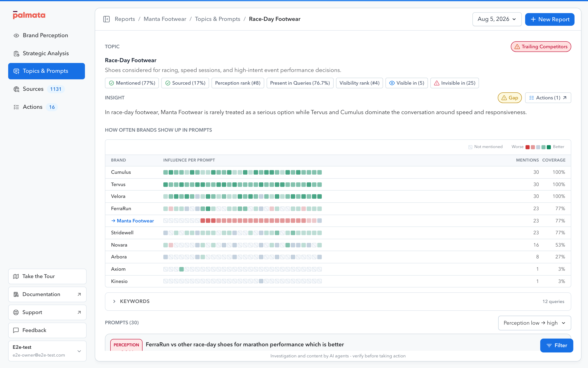Click the arrow beside Manta Footwear row
This screenshot has width=588, height=368.
113,221
